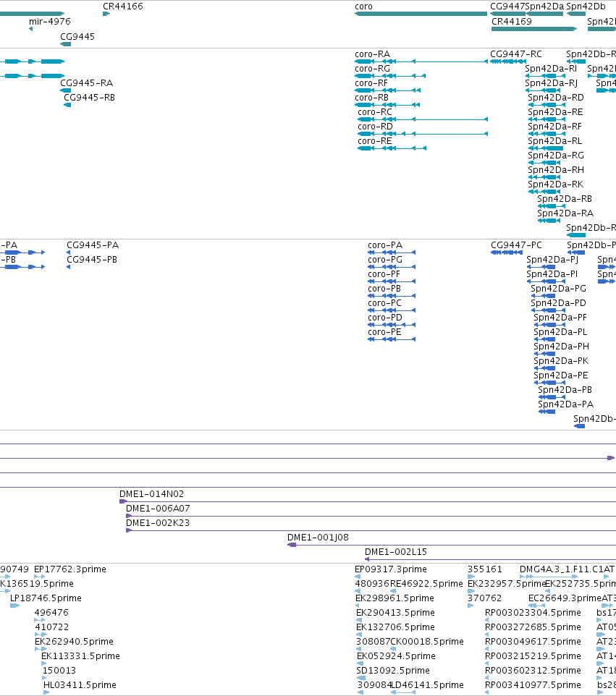Click the HL03411.5prime EST label
Image resolution: width=616 pixels, height=696 pixels.
(80, 685)
